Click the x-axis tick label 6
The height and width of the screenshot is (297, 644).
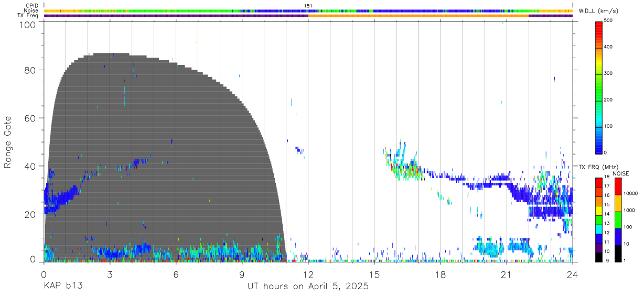tap(176, 274)
